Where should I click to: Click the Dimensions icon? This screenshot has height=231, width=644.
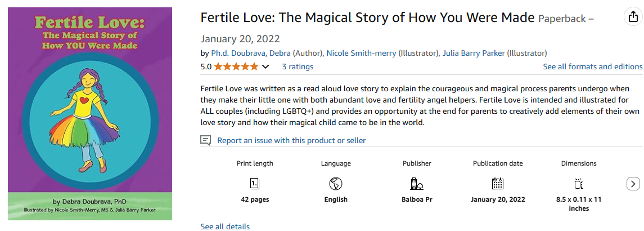click(x=579, y=184)
